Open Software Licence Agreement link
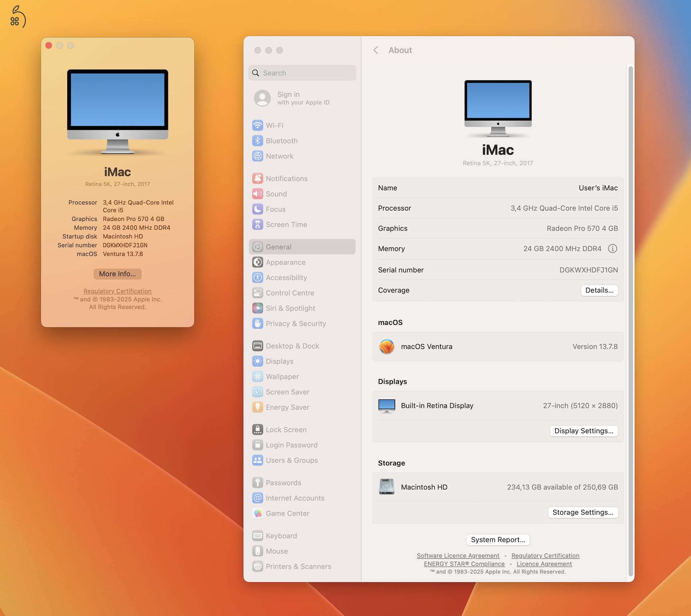The height and width of the screenshot is (616, 691). click(x=458, y=556)
